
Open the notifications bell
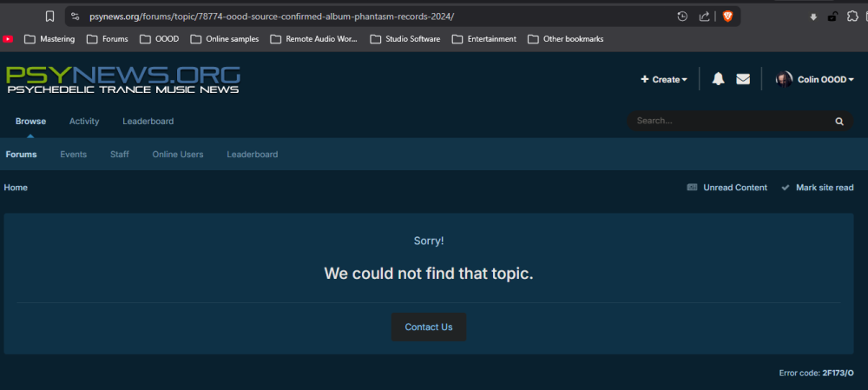tap(718, 79)
